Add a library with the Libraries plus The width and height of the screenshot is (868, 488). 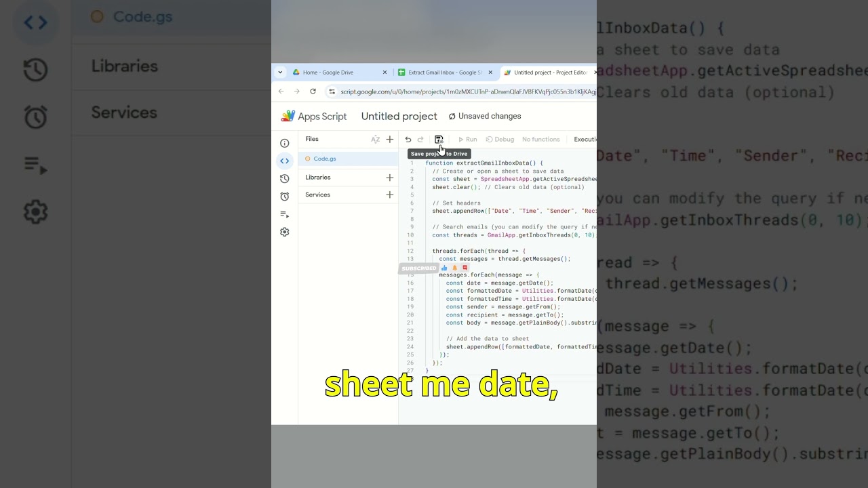pyautogui.click(x=390, y=178)
